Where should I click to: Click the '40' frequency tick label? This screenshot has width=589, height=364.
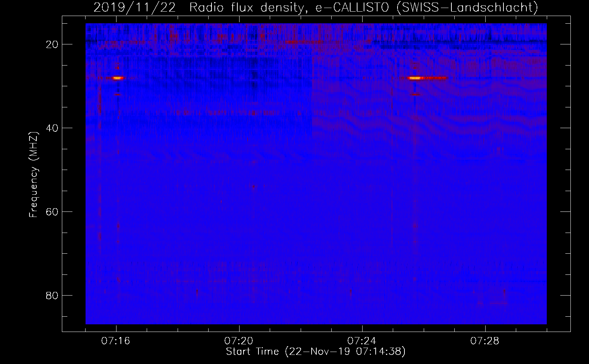pos(52,128)
